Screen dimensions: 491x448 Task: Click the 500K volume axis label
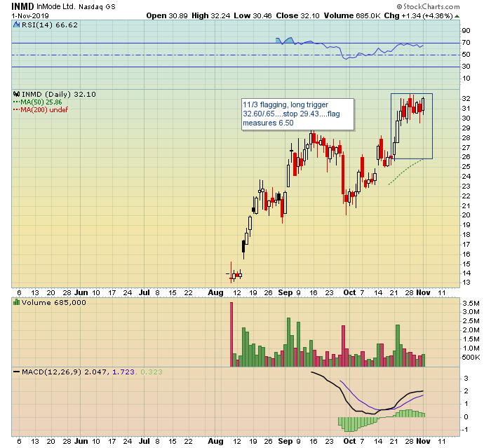pos(471,358)
